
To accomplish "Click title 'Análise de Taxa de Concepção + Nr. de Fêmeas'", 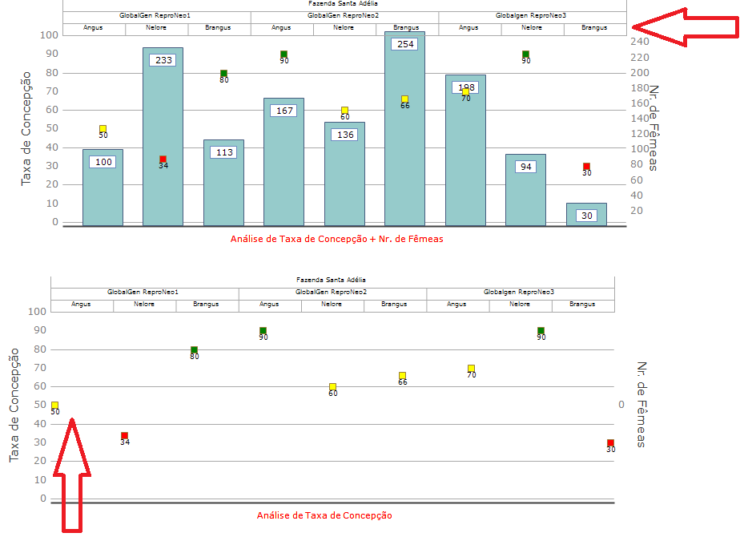I will pyautogui.click(x=336, y=239).
